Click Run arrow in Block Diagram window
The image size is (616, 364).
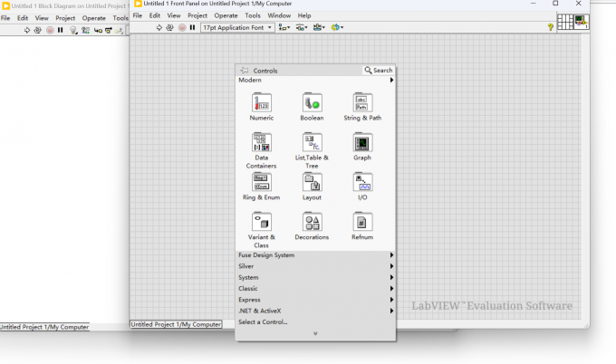[26, 30]
